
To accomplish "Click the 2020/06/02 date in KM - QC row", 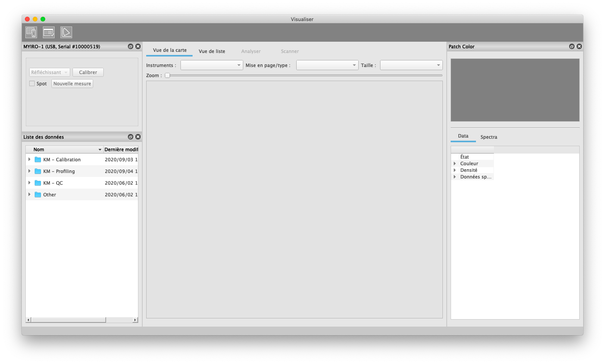I will [x=121, y=183].
